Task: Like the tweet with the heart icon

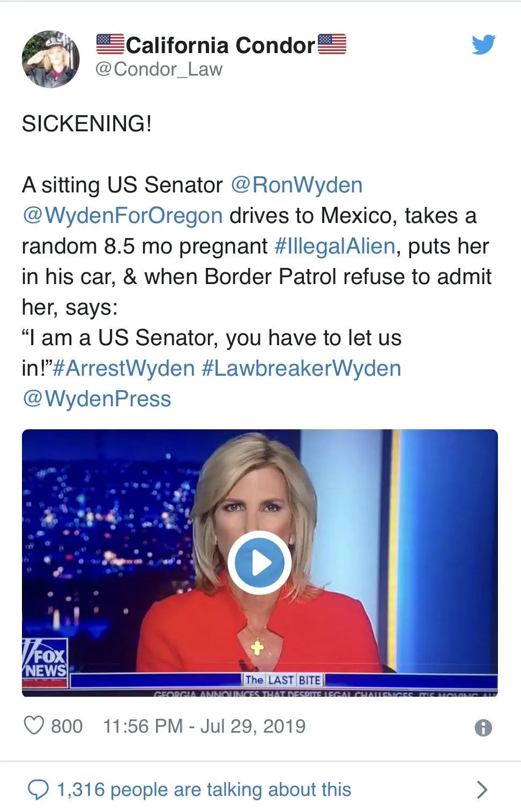Action: (x=34, y=726)
